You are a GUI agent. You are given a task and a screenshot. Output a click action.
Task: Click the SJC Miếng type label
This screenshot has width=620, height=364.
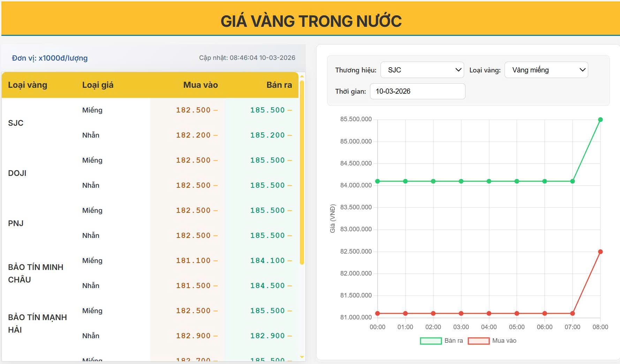[x=92, y=110]
